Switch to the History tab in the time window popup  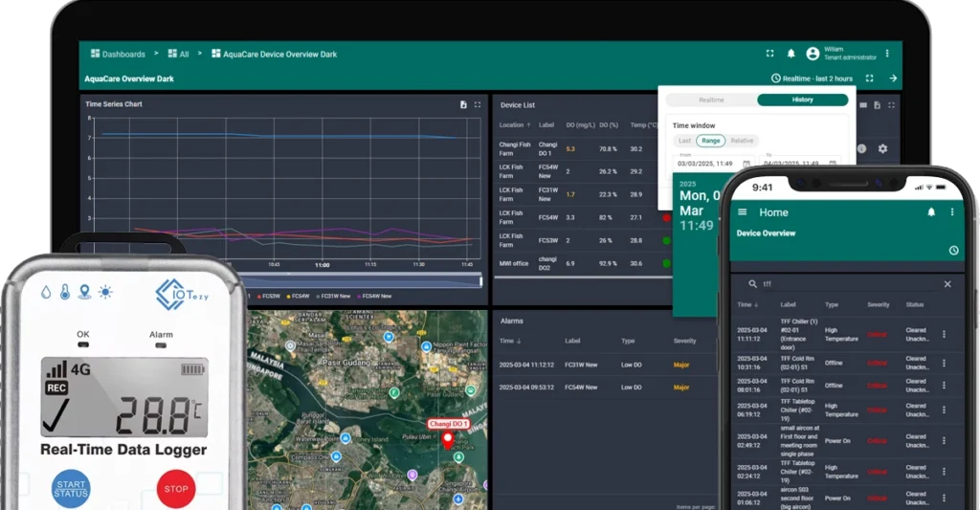803,100
